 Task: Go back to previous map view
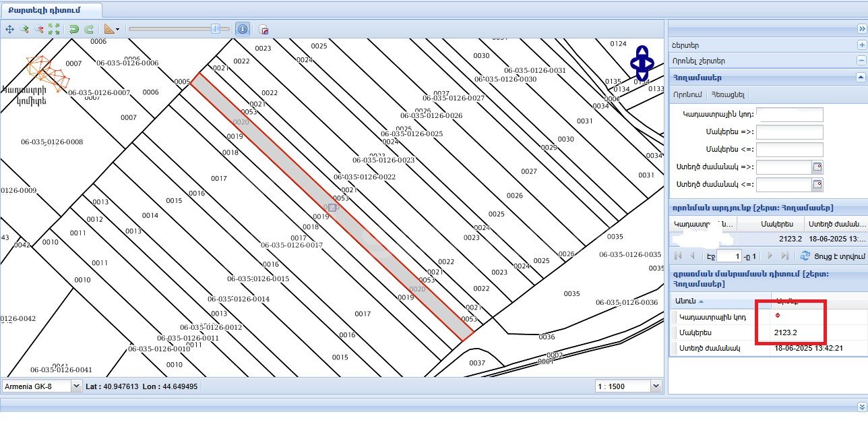click(x=74, y=30)
